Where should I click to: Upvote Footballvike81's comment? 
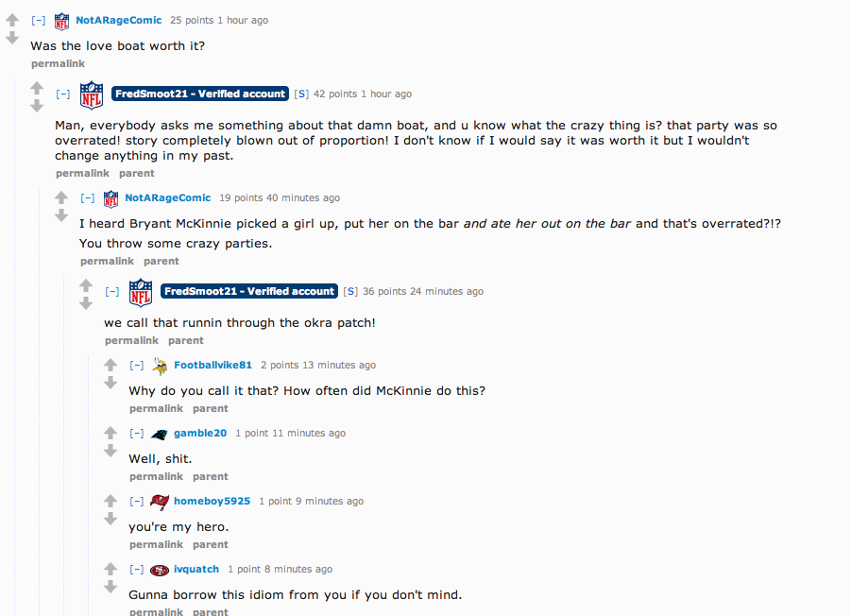click(111, 365)
